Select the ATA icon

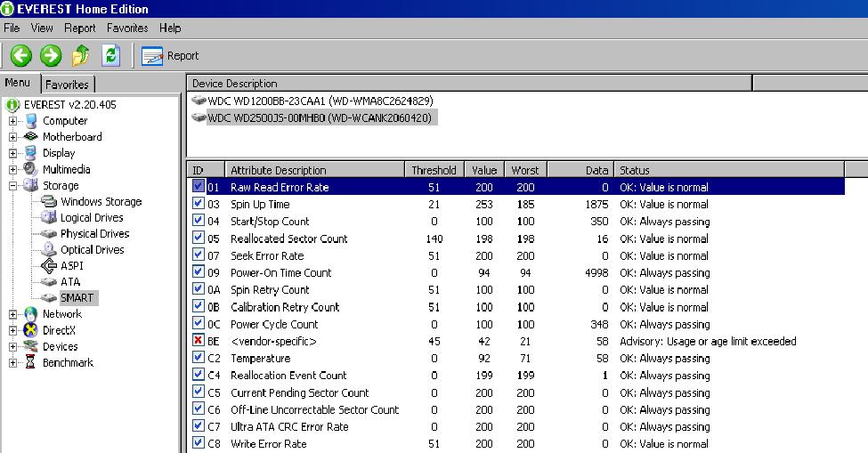49,282
